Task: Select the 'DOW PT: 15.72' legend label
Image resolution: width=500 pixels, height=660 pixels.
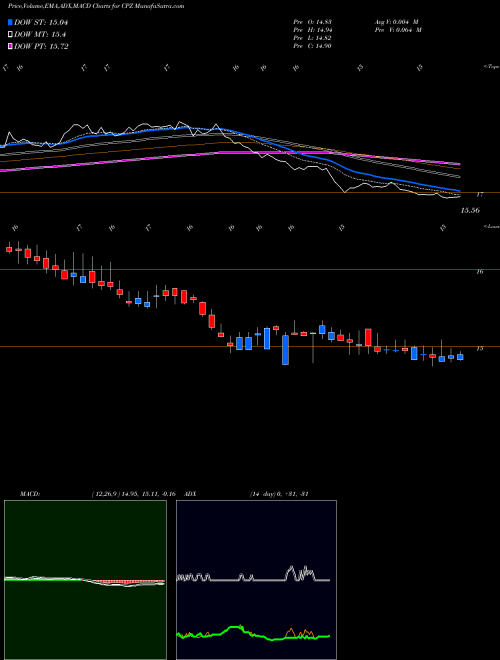Action: tap(41, 46)
